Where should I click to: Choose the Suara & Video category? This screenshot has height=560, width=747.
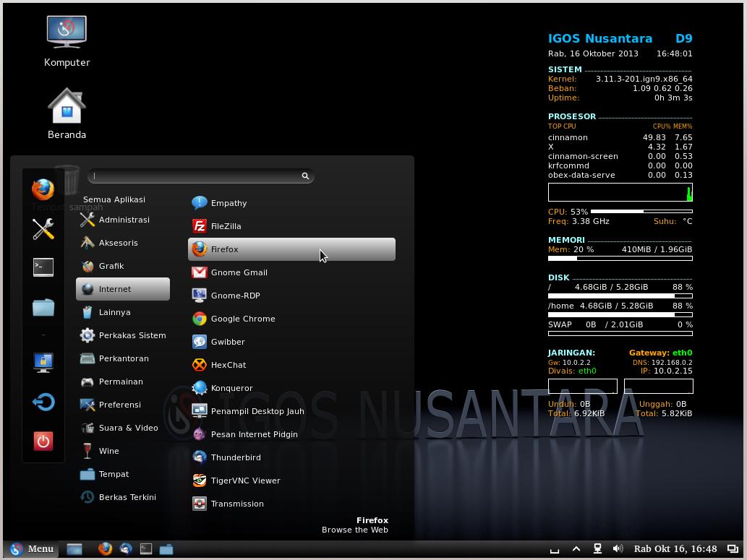click(128, 428)
